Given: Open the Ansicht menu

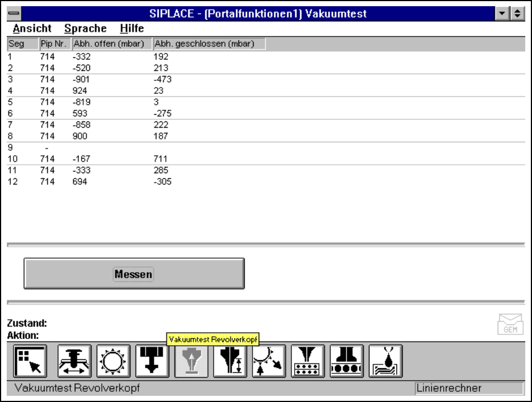Looking at the screenshot, I should [x=32, y=29].
